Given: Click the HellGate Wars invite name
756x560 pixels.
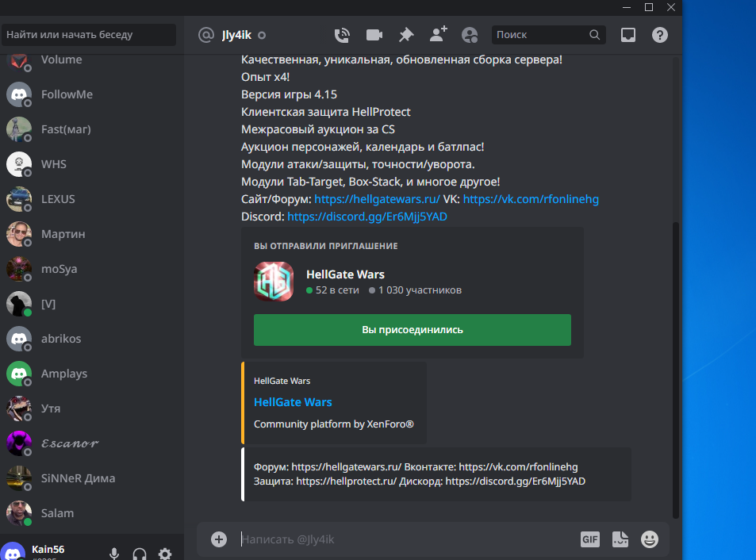Looking at the screenshot, I should click(x=345, y=274).
